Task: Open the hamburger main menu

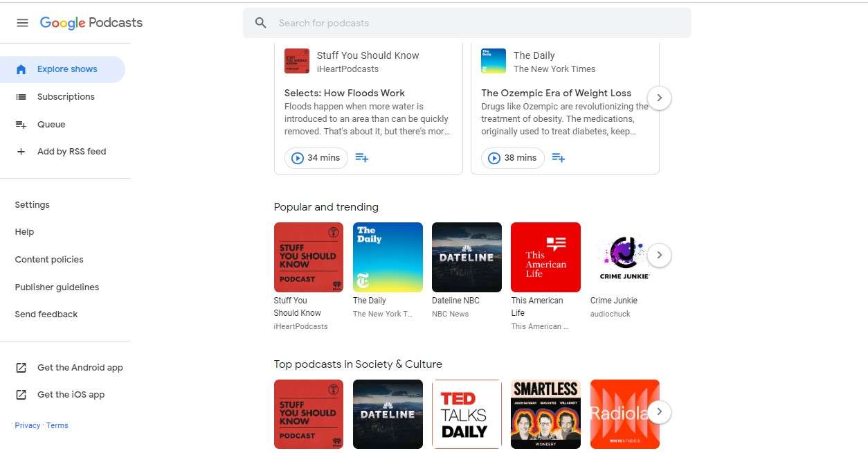Action: (x=22, y=23)
